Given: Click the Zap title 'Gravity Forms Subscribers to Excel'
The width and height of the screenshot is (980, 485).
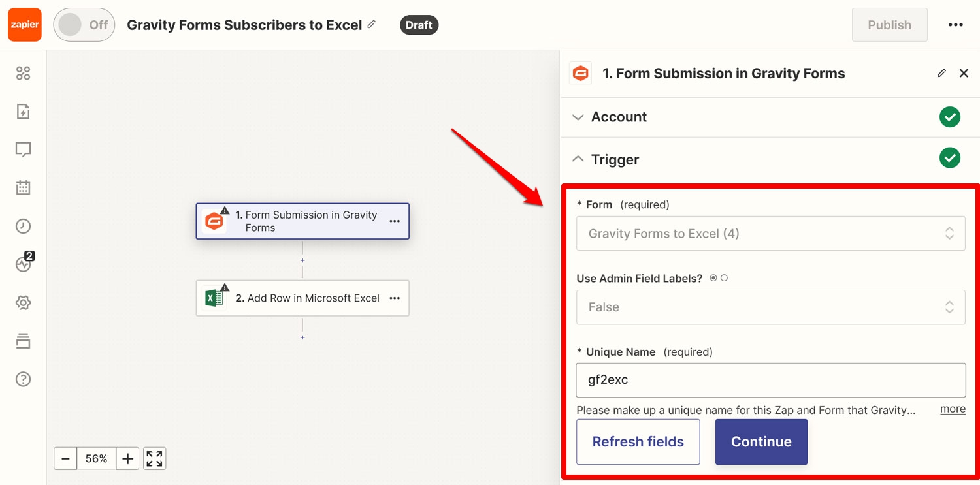Looking at the screenshot, I should click(x=244, y=25).
